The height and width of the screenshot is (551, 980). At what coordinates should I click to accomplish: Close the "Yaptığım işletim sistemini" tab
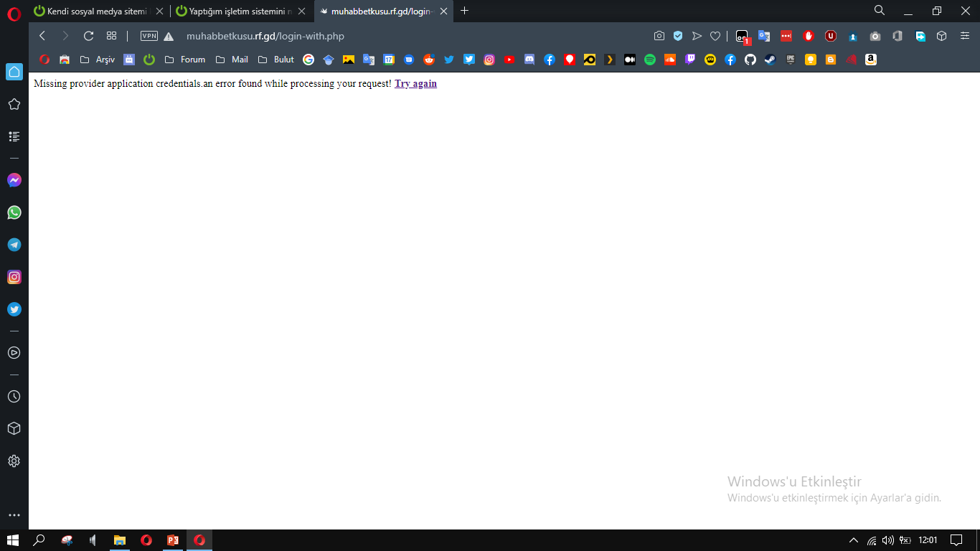pos(301,11)
